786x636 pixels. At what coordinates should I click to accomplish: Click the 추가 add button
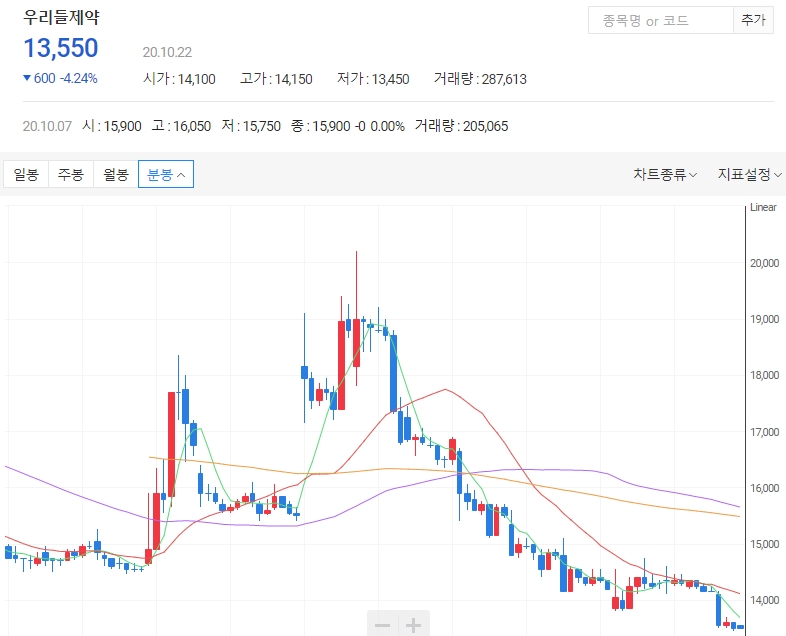click(x=753, y=21)
